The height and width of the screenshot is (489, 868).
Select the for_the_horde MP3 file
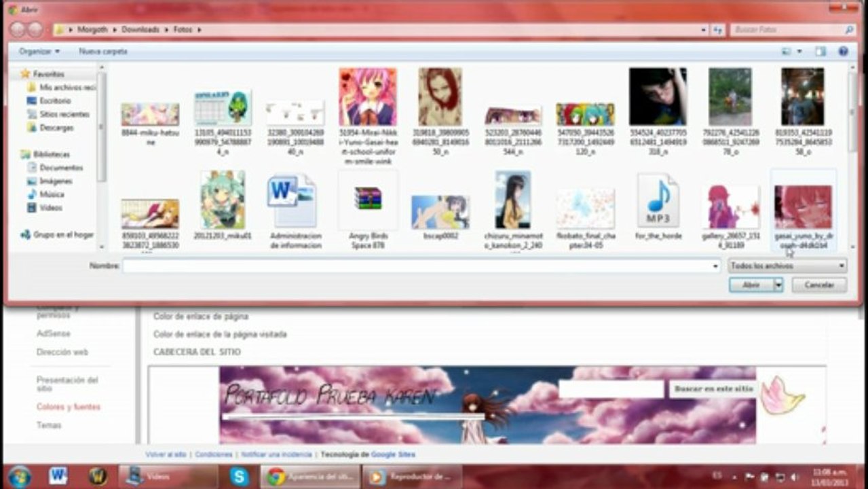click(x=658, y=206)
